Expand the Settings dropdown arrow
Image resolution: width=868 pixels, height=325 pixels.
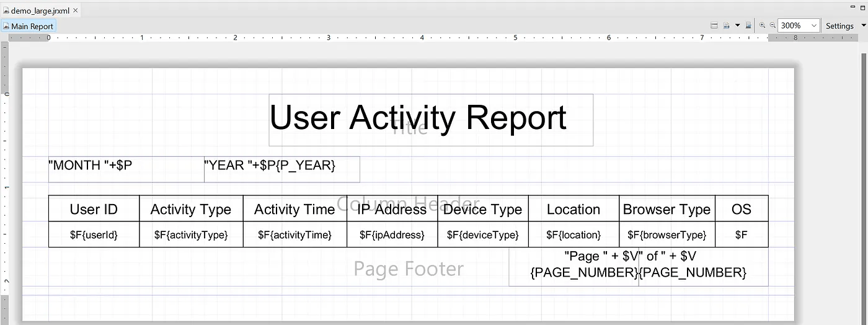[863, 25]
